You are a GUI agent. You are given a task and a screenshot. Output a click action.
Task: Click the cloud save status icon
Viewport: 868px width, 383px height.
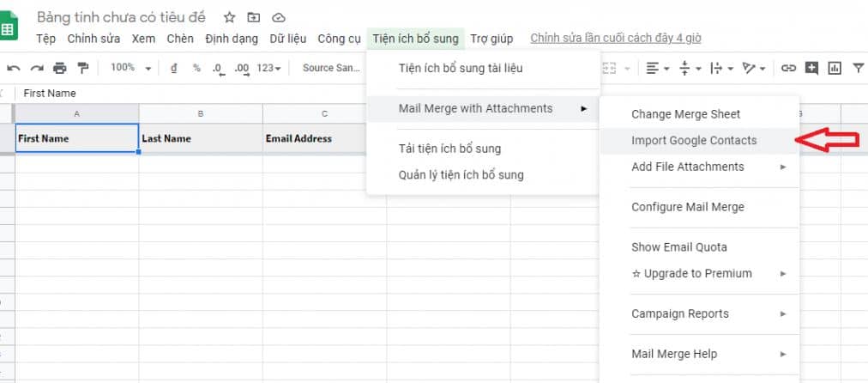279,18
